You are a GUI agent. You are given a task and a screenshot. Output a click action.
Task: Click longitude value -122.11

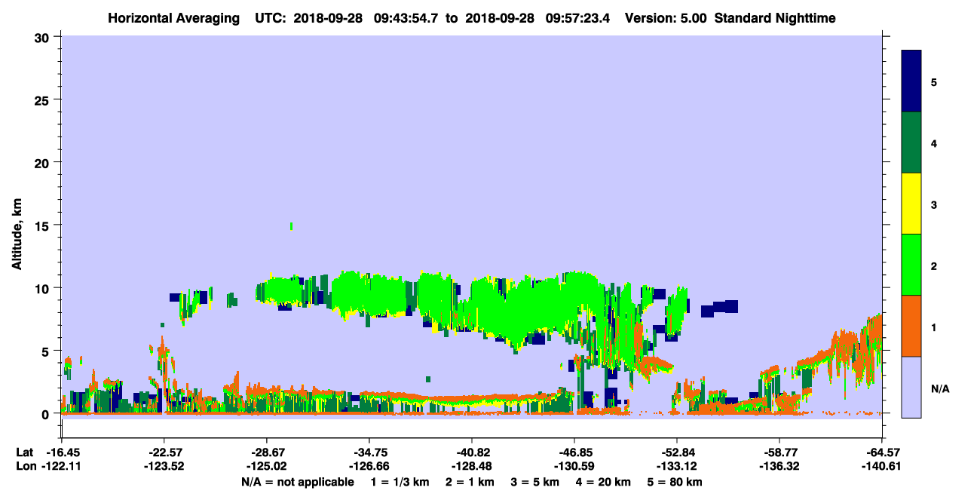point(62,466)
